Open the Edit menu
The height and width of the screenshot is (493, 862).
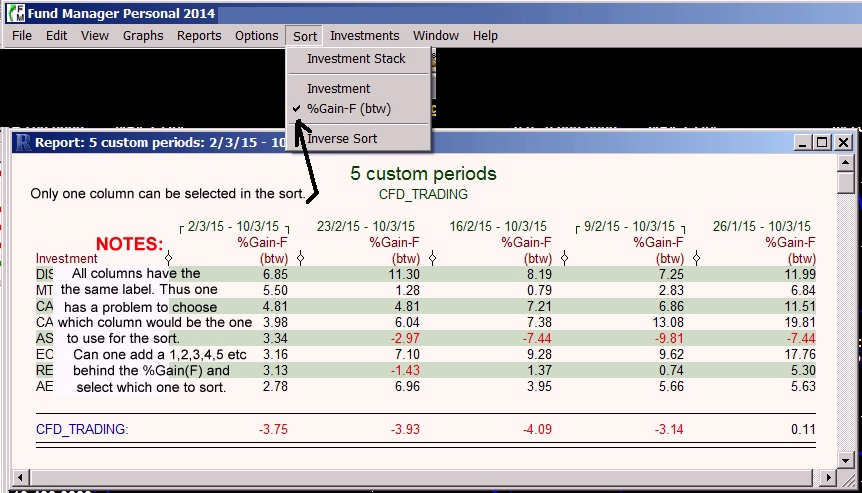pos(56,36)
